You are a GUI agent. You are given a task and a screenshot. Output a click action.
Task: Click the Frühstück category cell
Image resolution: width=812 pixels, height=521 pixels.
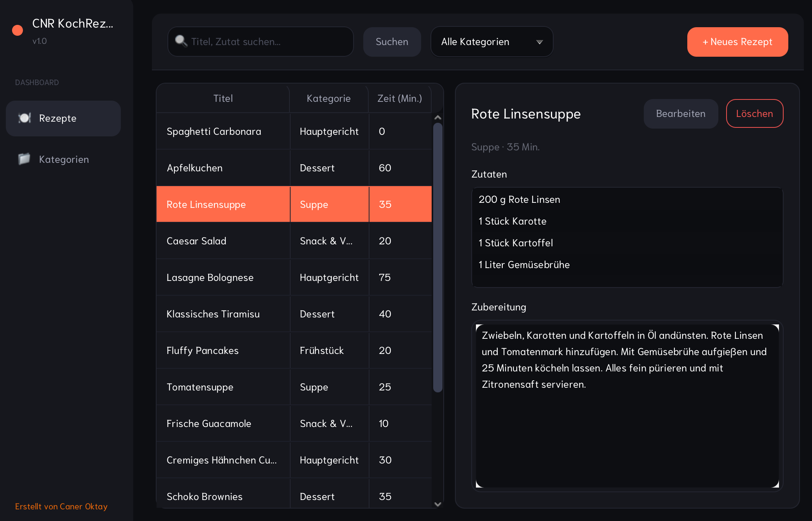tap(329, 350)
